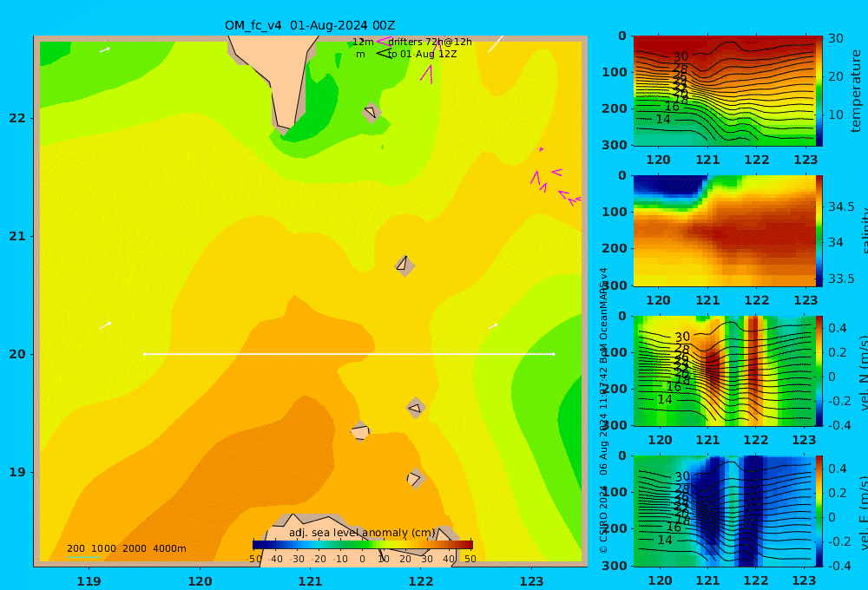Click the '© CSIRO 2024' vertical credit text
868x590 pixels.
[x=603, y=521]
